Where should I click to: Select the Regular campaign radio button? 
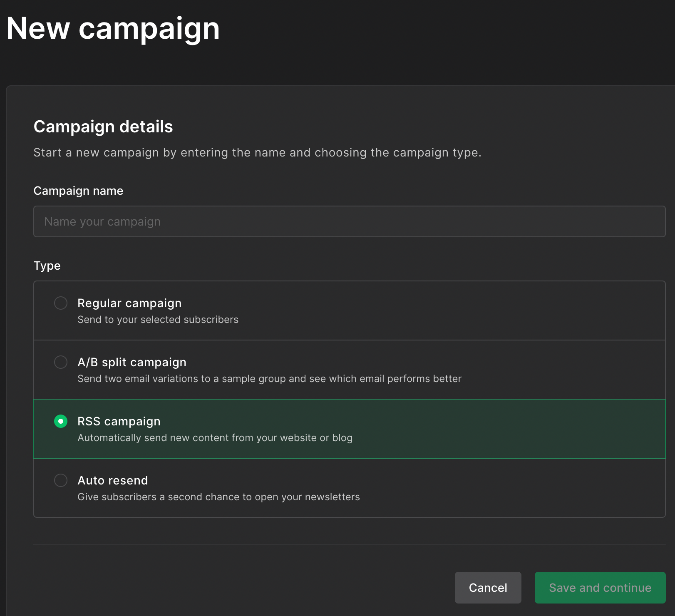point(61,303)
